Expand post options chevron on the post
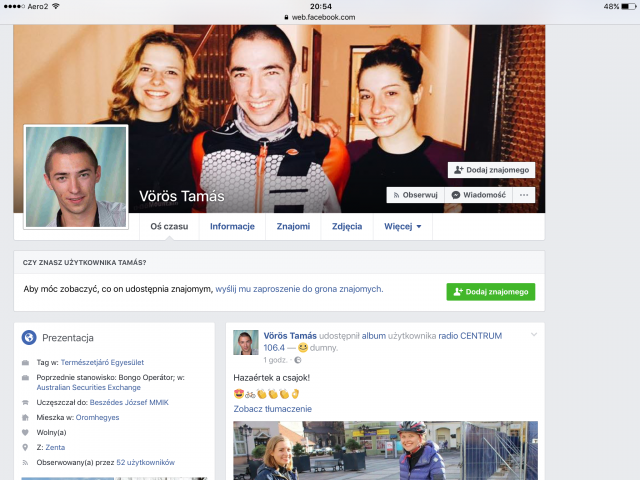Screen dimensions: 640x480 534,335
